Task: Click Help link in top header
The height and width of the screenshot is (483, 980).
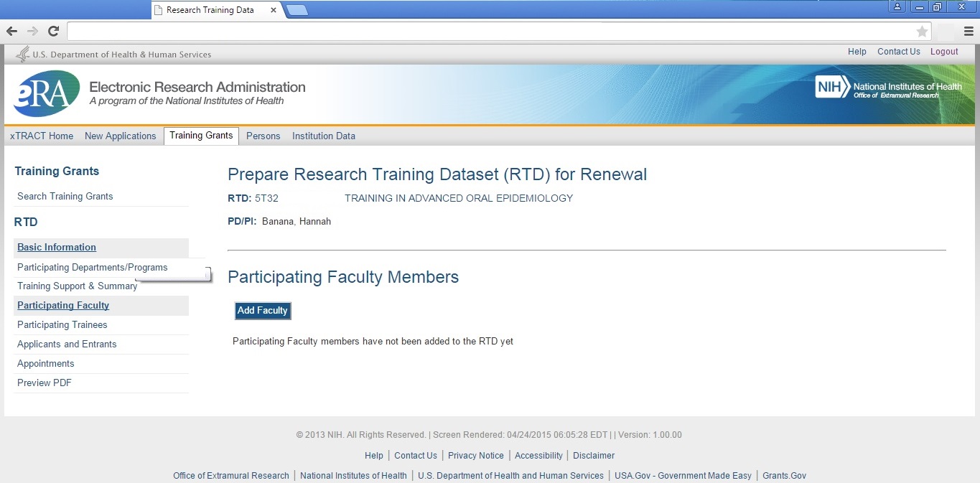Action: coord(857,52)
